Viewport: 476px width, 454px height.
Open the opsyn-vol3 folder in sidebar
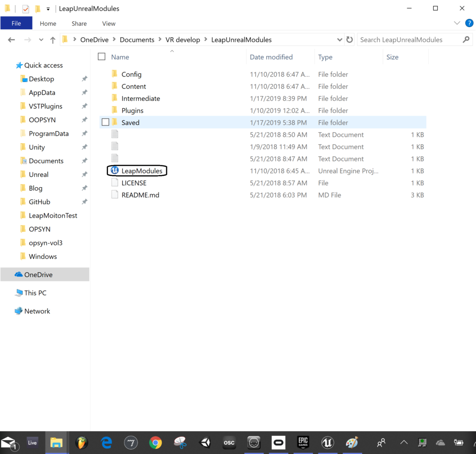[46, 243]
